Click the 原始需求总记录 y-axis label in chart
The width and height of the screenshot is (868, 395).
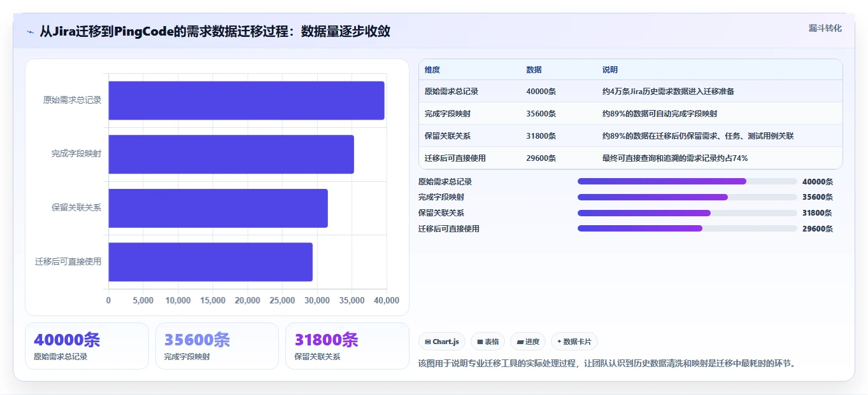point(73,100)
